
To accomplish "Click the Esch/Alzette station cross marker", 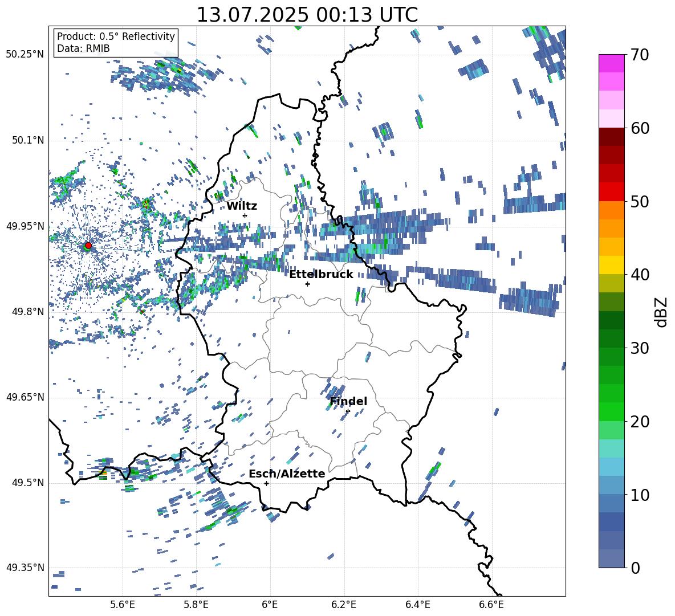I will click(x=266, y=483).
